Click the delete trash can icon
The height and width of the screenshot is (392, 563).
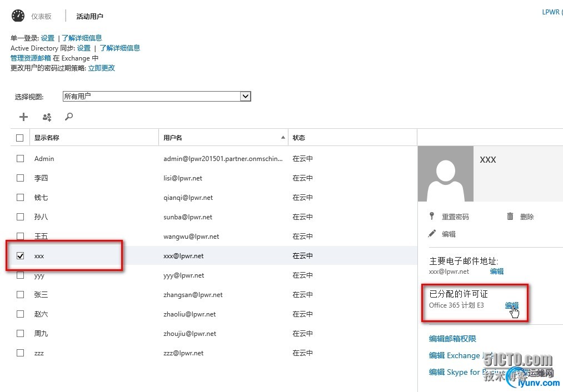510,216
